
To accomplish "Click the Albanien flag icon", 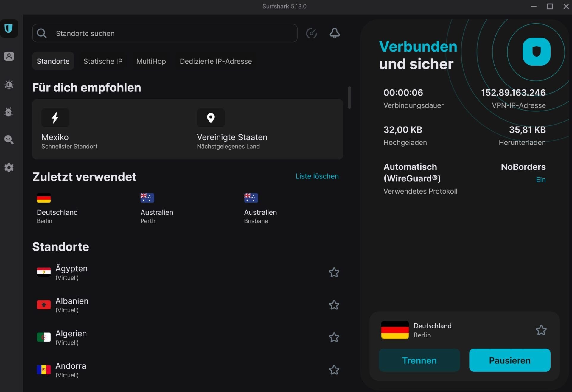I will coord(44,305).
